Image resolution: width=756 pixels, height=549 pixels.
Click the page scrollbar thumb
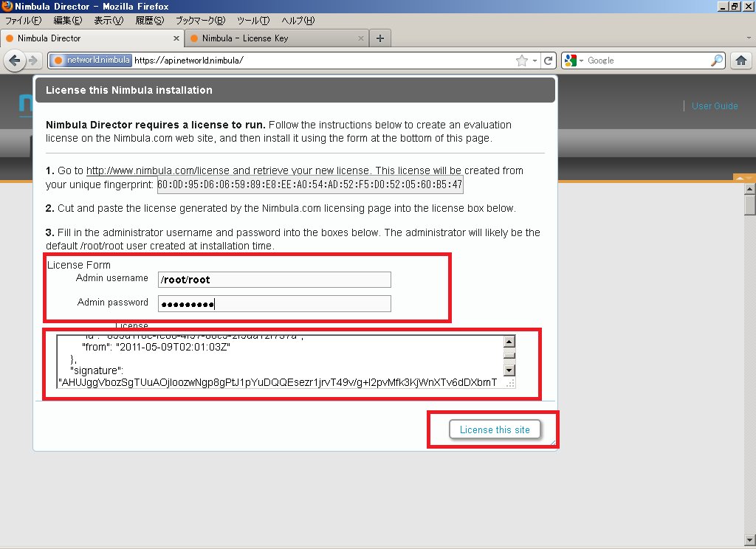tap(750, 205)
